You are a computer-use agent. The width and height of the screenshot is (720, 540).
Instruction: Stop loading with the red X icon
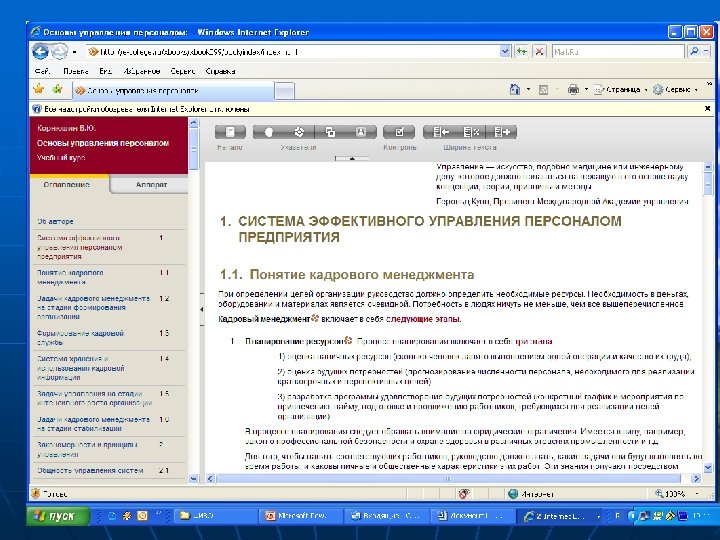540,51
